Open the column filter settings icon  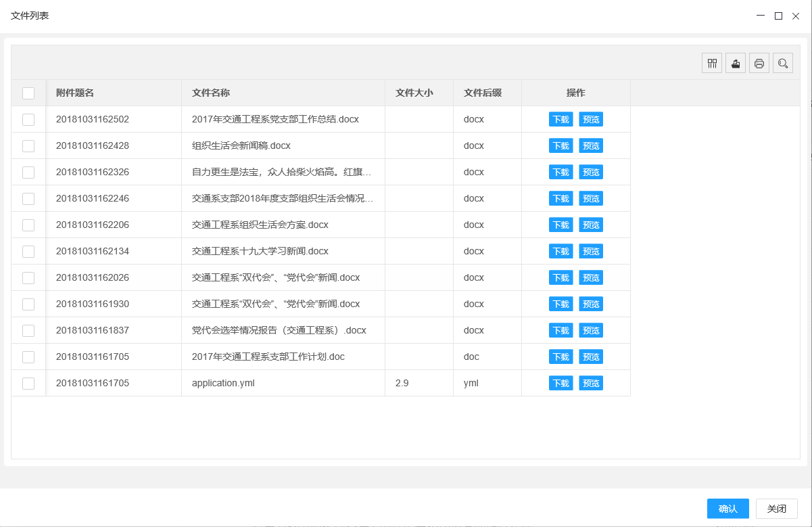click(712, 64)
